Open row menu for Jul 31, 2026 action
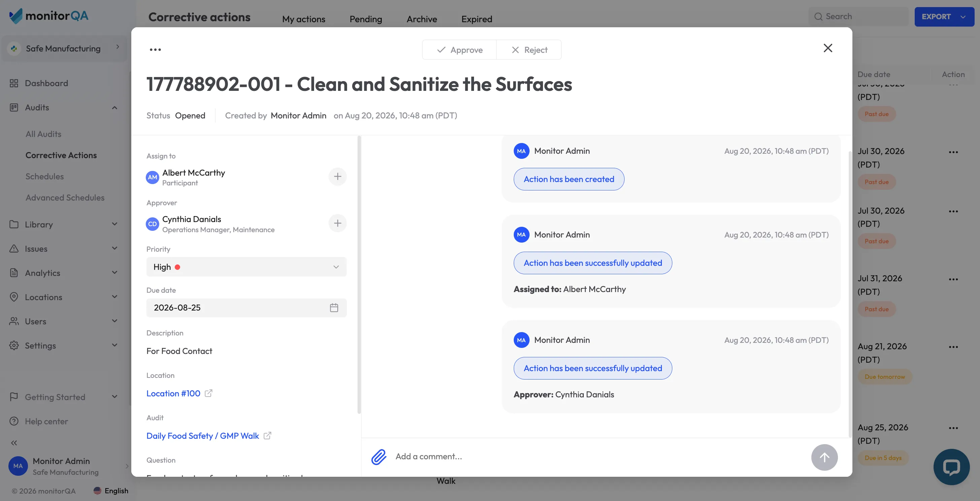 [953, 279]
